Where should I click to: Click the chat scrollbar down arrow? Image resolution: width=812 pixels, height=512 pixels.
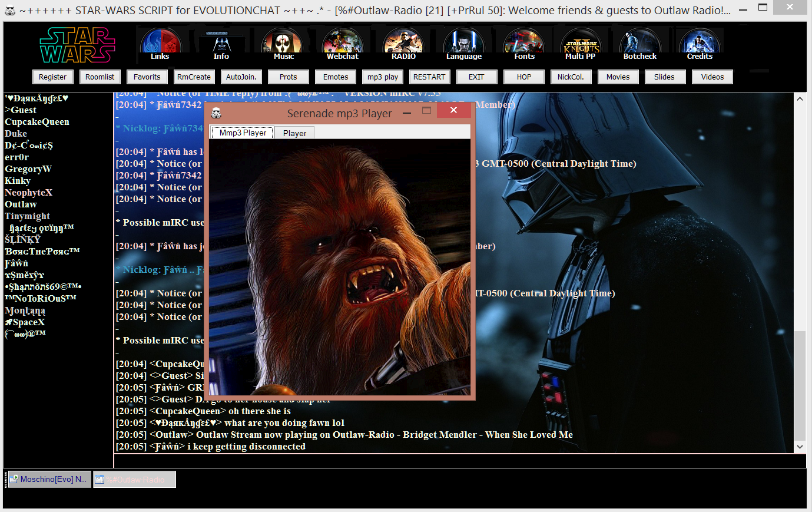tap(800, 447)
